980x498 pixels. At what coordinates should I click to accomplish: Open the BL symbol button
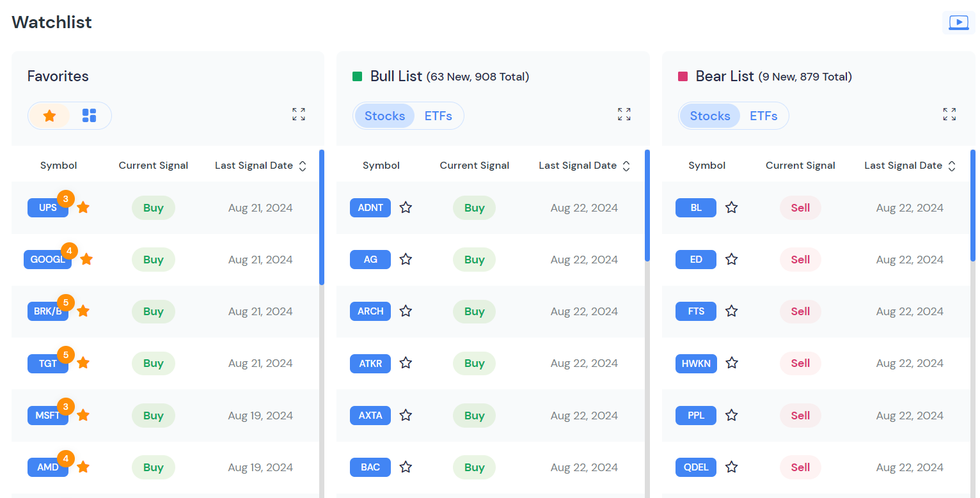coord(696,208)
